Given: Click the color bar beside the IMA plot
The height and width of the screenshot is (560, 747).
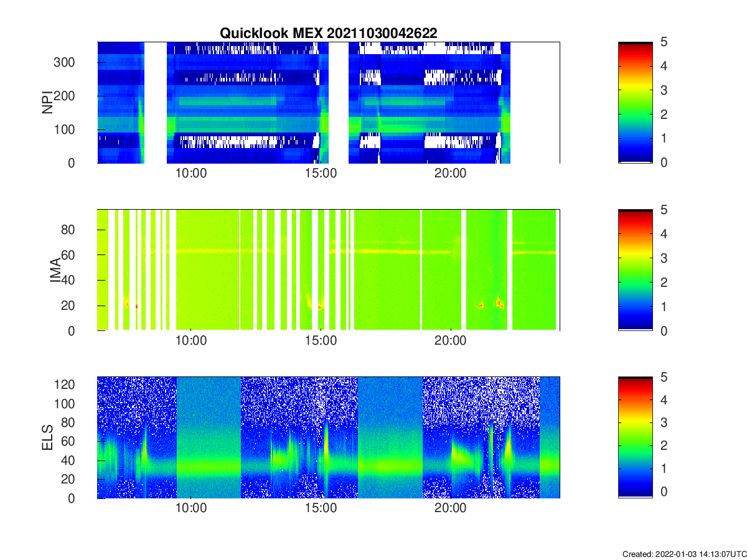Looking at the screenshot, I should click(x=636, y=270).
